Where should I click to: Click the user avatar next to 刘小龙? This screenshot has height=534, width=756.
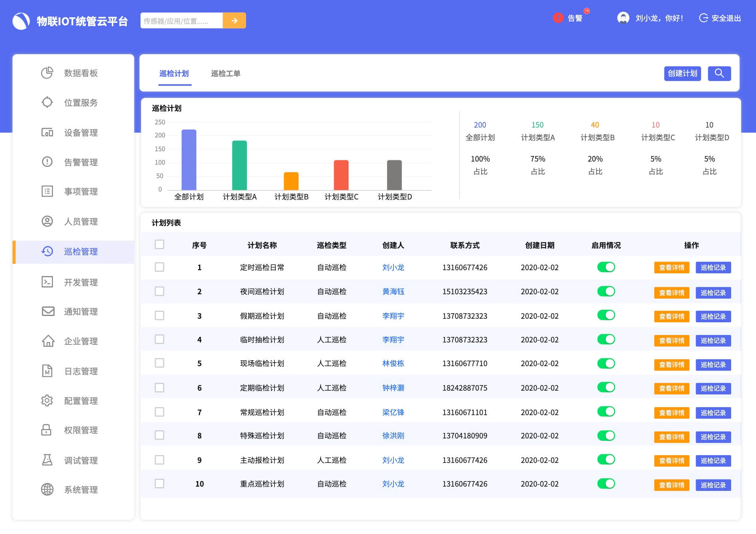pyautogui.click(x=623, y=18)
